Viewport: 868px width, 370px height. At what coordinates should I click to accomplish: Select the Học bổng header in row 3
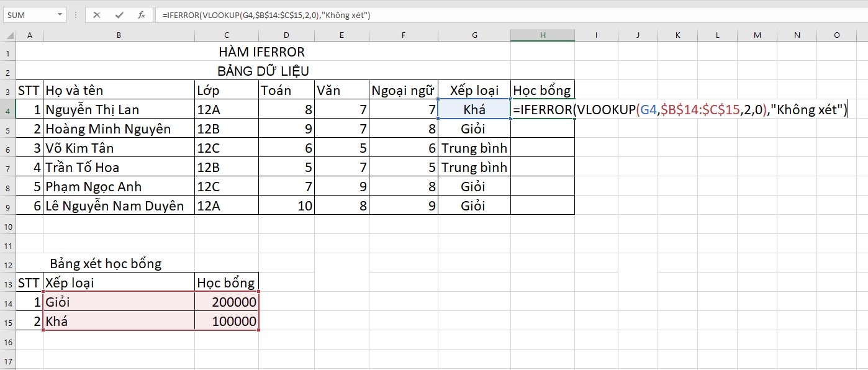tap(542, 89)
